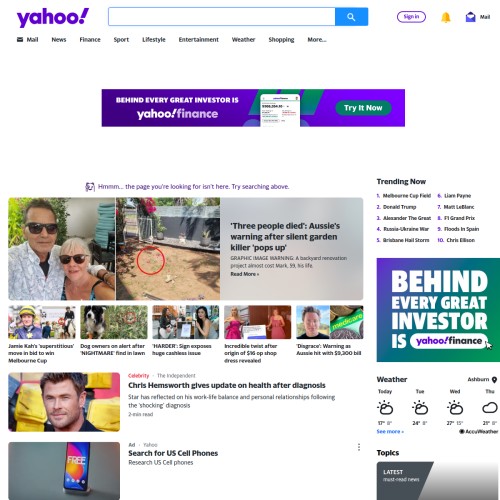Open the Finance navigation item
The width and height of the screenshot is (500, 500).
(x=90, y=40)
